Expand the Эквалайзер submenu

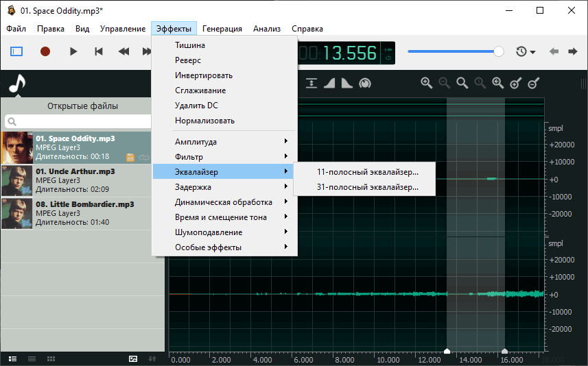pyautogui.click(x=224, y=171)
